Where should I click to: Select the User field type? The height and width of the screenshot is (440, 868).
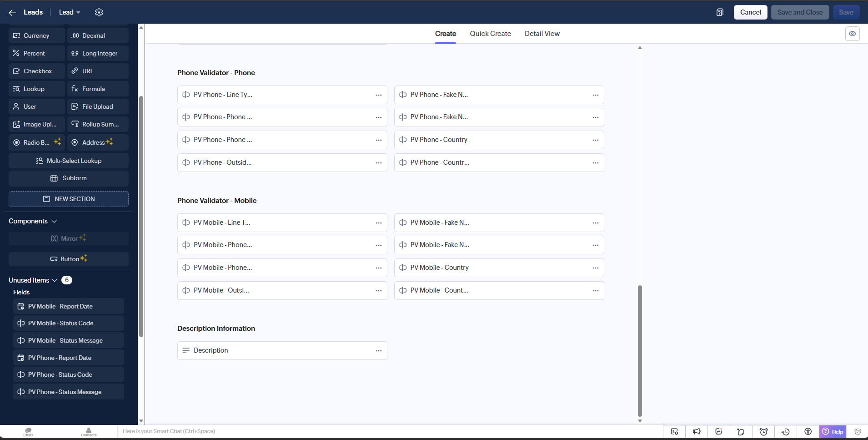click(37, 106)
